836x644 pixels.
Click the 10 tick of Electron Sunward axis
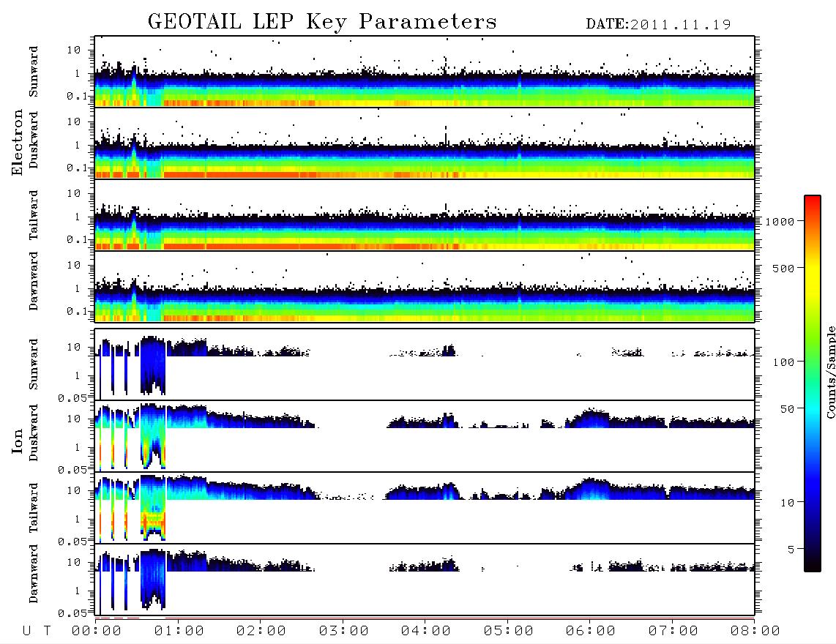tap(74, 50)
